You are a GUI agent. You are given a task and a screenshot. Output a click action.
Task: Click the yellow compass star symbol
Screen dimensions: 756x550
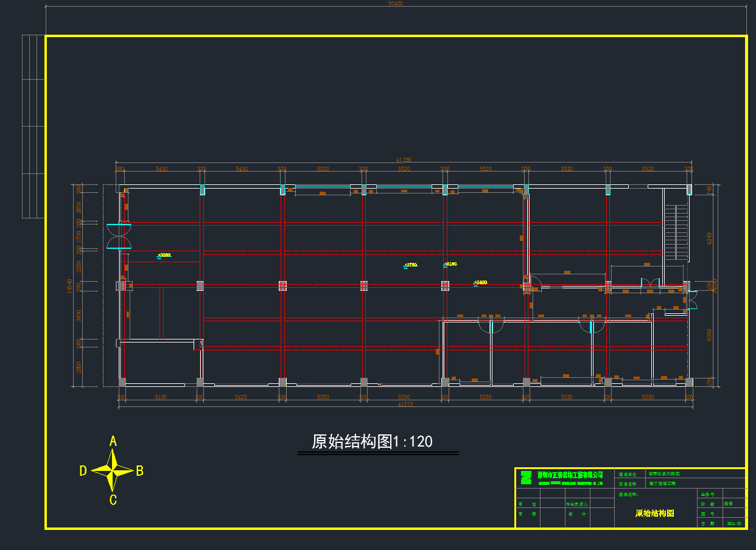pos(113,470)
